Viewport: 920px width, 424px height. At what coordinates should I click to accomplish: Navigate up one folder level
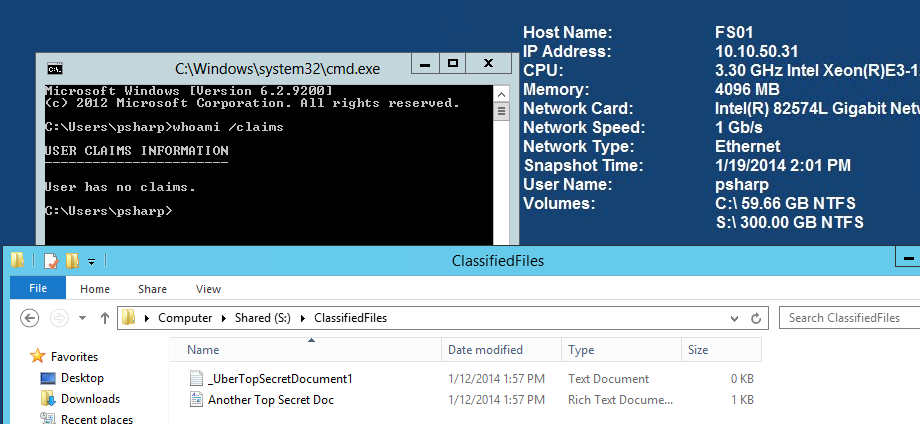pos(105,318)
